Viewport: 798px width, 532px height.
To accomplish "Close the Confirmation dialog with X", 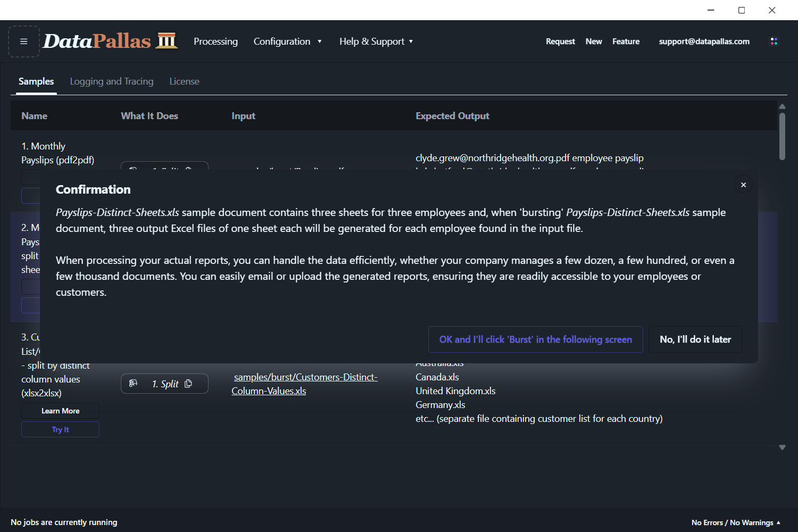I will [x=743, y=185].
